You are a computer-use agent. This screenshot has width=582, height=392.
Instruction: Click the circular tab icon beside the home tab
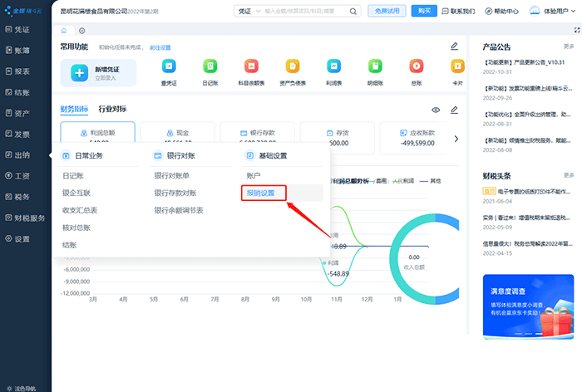[82, 31]
